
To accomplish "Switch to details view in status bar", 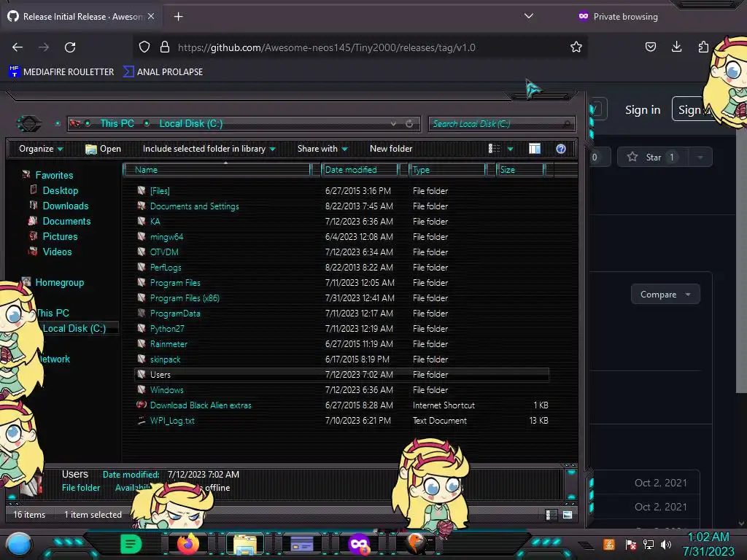I will tap(551, 515).
